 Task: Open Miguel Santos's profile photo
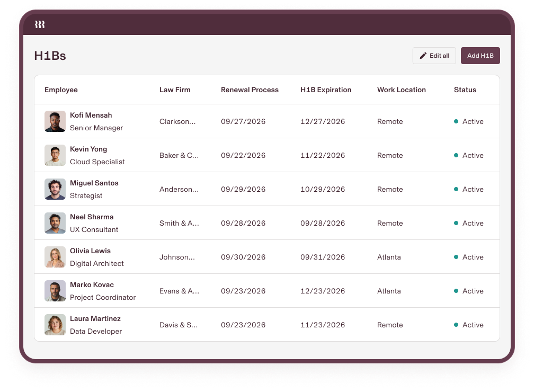pos(55,189)
